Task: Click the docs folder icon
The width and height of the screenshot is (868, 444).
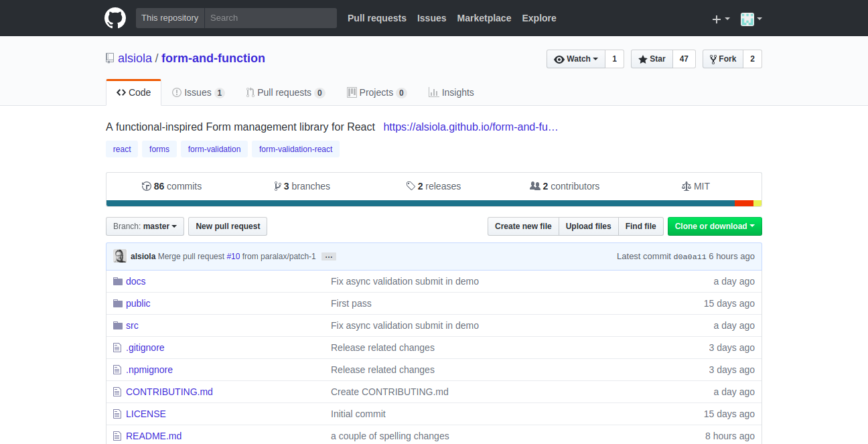Action: (118, 281)
